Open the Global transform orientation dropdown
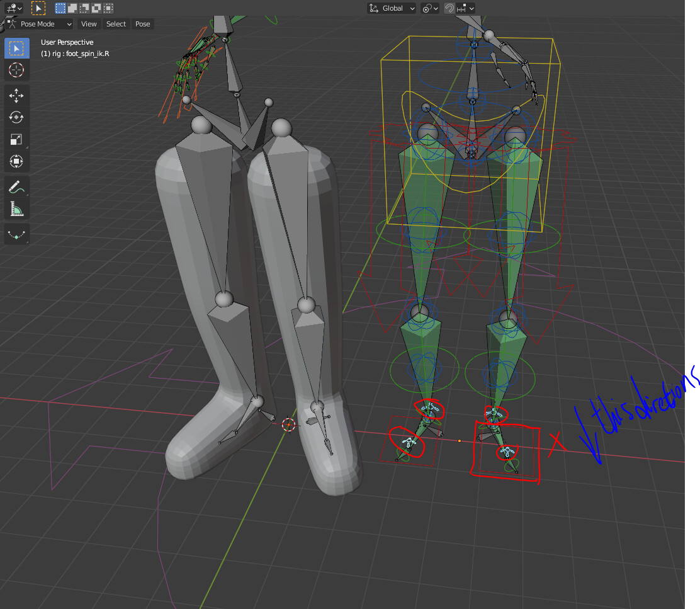The width and height of the screenshot is (700, 609). (392, 8)
